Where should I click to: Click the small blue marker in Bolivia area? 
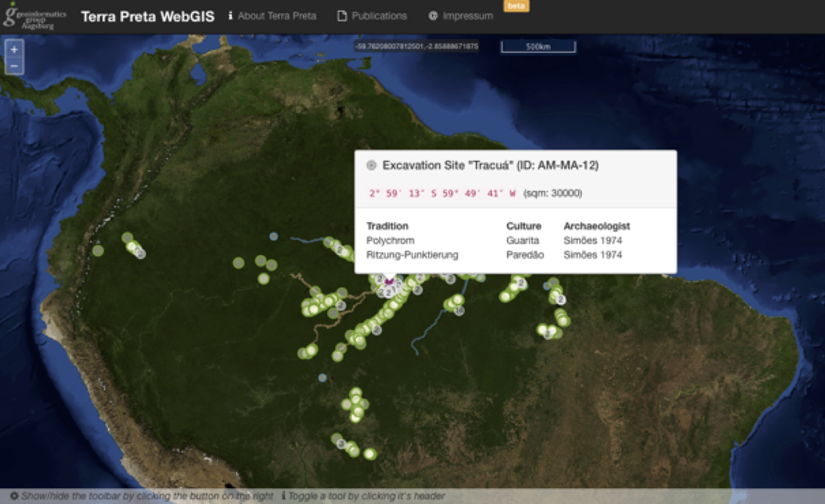click(x=322, y=377)
